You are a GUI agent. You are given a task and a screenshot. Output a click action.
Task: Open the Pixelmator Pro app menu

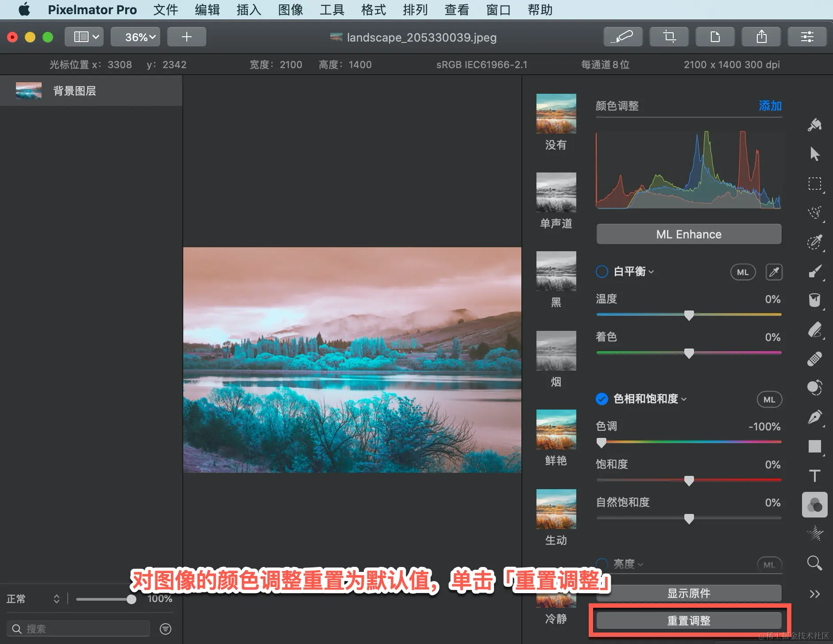pyautogui.click(x=92, y=10)
